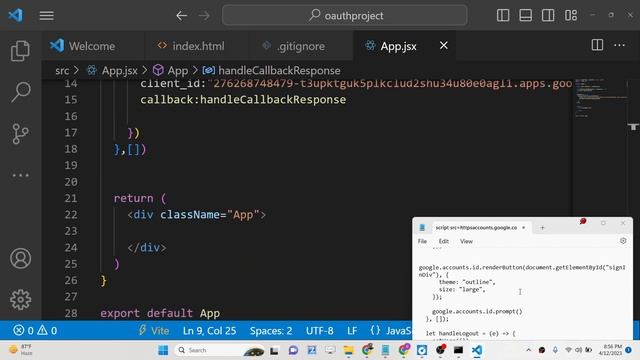Toggle the bottom panel layout icon

pyautogui.click(x=525, y=16)
